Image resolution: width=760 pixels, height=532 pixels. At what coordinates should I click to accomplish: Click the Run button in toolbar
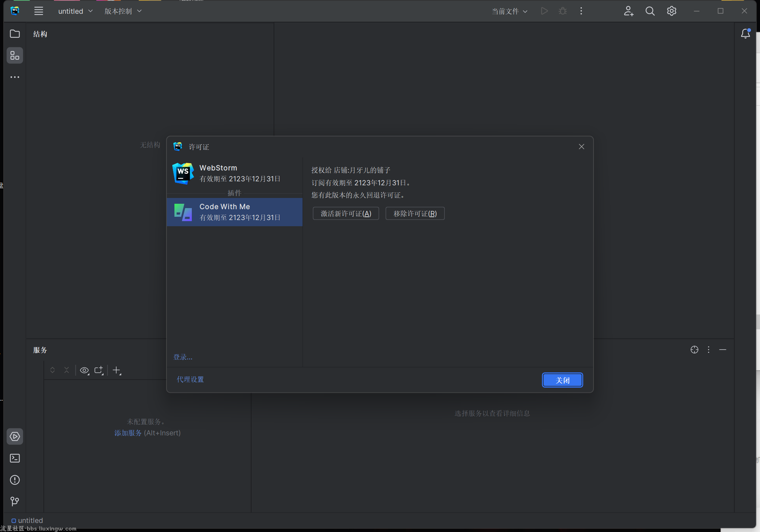(x=544, y=11)
